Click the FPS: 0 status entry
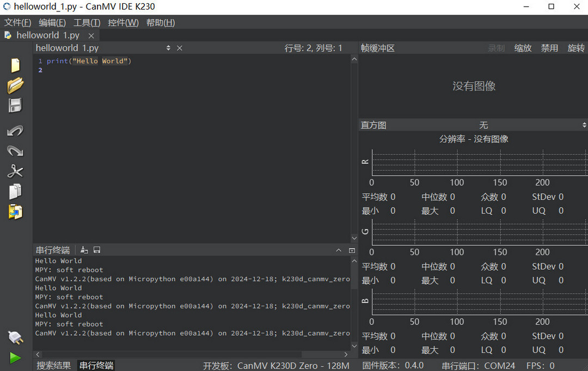Viewport: 588px width, 371px height. click(541, 366)
